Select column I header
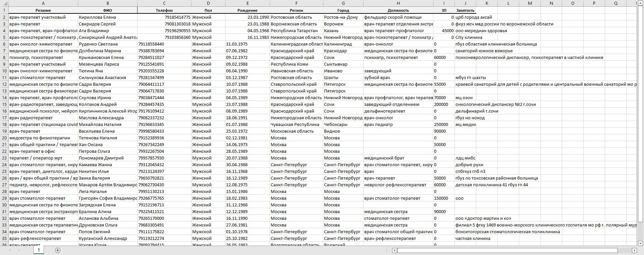Viewport: 644px width, 255px height. 444,3
